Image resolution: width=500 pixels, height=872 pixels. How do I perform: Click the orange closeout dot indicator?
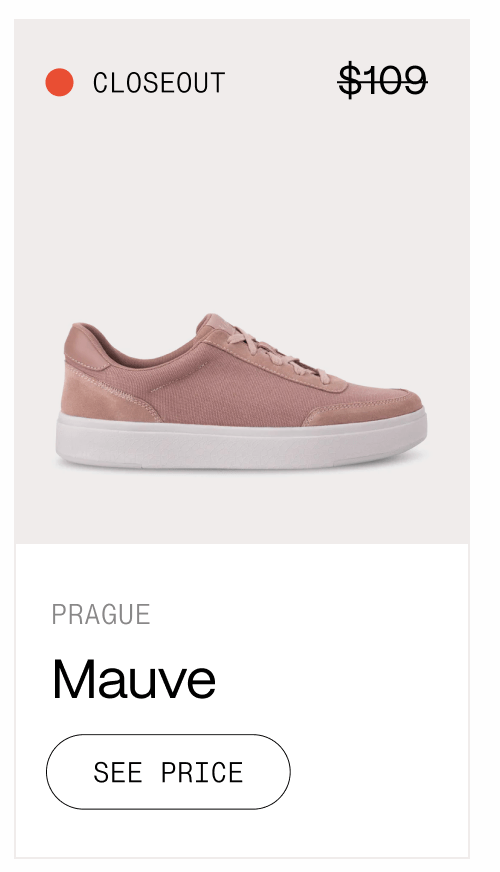pyautogui.click(x=60, y=82)
